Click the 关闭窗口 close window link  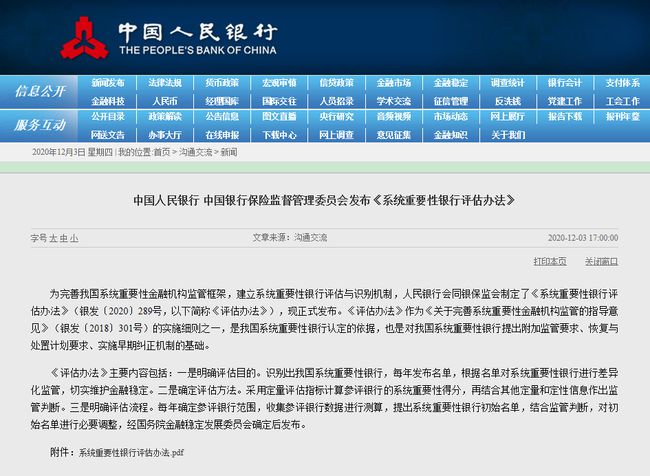point(601,261)
